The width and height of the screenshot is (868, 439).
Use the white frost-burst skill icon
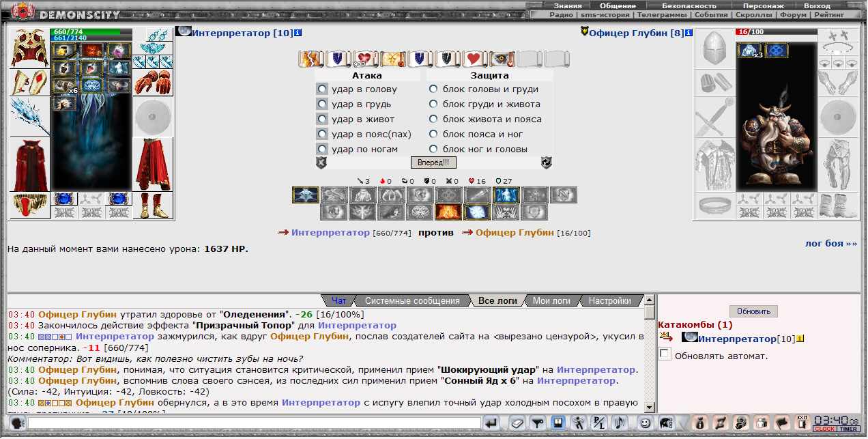pyautogui.click(x=478, y=212)
